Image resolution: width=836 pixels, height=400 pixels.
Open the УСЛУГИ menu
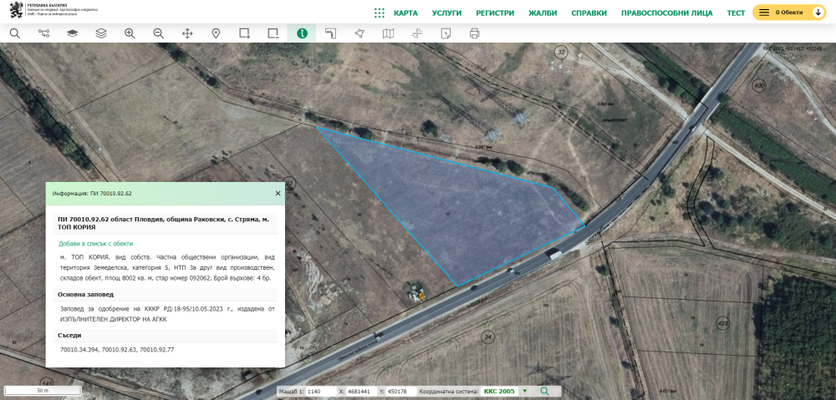(x=447, y=13)
